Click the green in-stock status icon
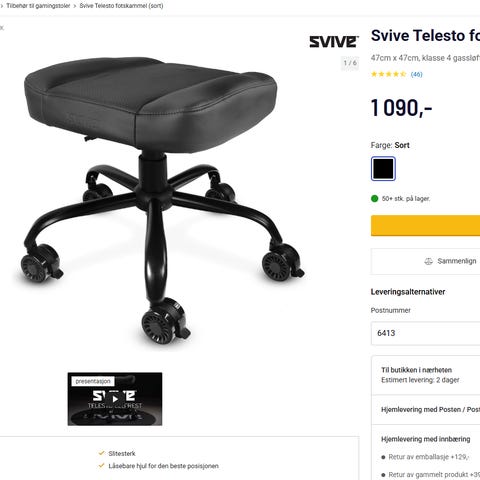Screen dimensions: 480x480 (x=375, y=199)
